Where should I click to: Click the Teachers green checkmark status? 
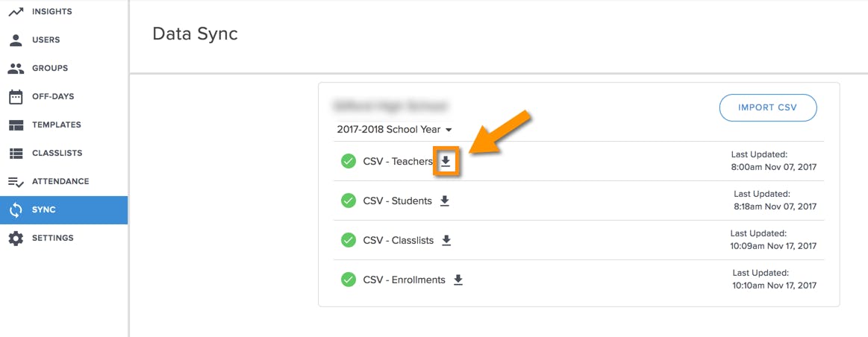coord(349,162)
